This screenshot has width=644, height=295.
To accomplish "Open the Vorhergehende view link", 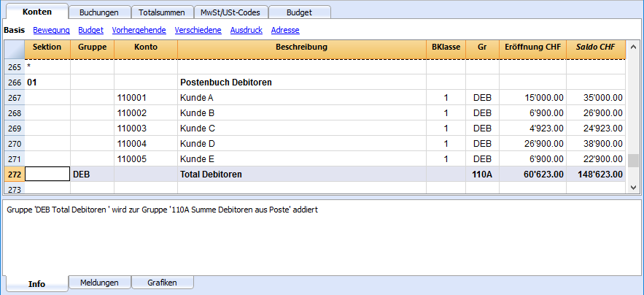I will pos(139,30).
